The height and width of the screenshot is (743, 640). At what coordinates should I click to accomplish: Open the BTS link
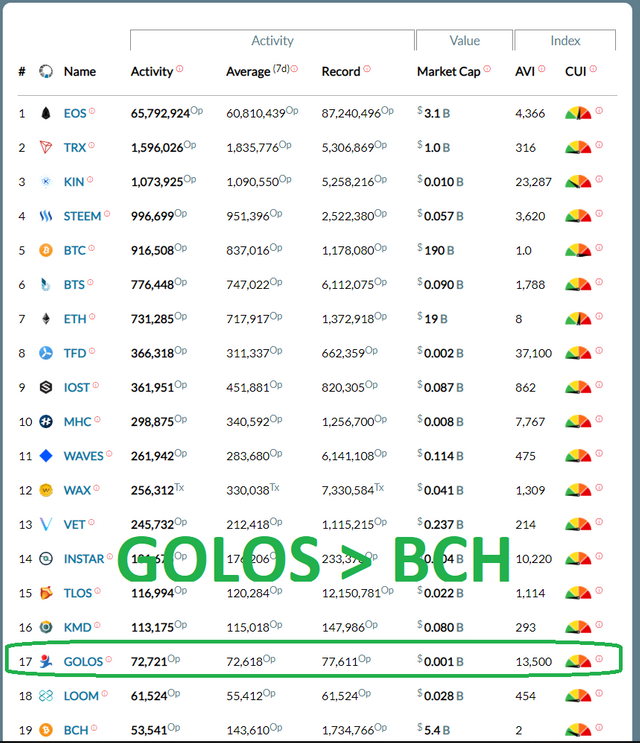coord(74,284)
